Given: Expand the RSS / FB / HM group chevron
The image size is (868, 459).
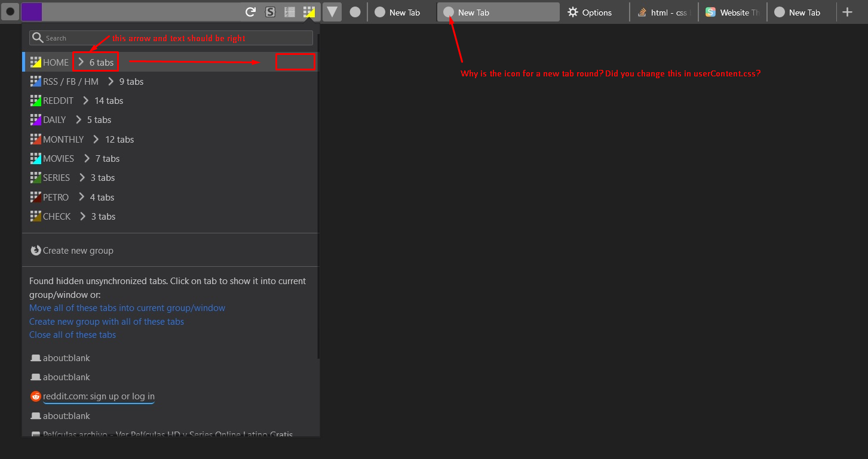Looking at the screenshot, I should (x=111, y=81).
